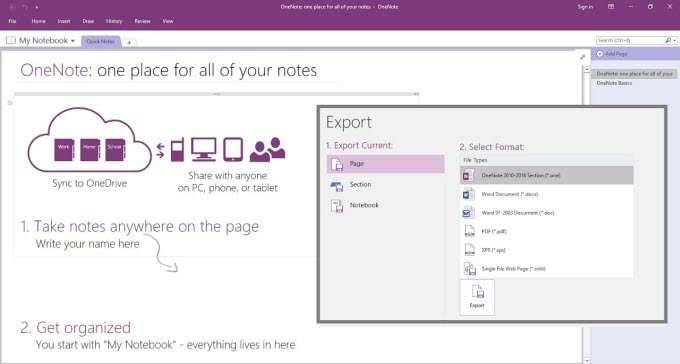Screen dimensions: 680x364
Task: Click the OneNote section file type icon
Action: pyautogui.click(x=468, y=175)
